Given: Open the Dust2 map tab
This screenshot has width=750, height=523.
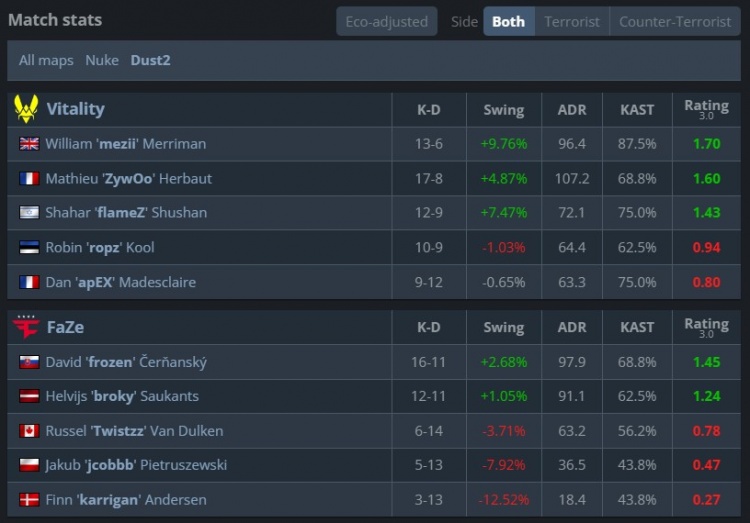Looking at the screenshot, I should click(x=150, y=60).
